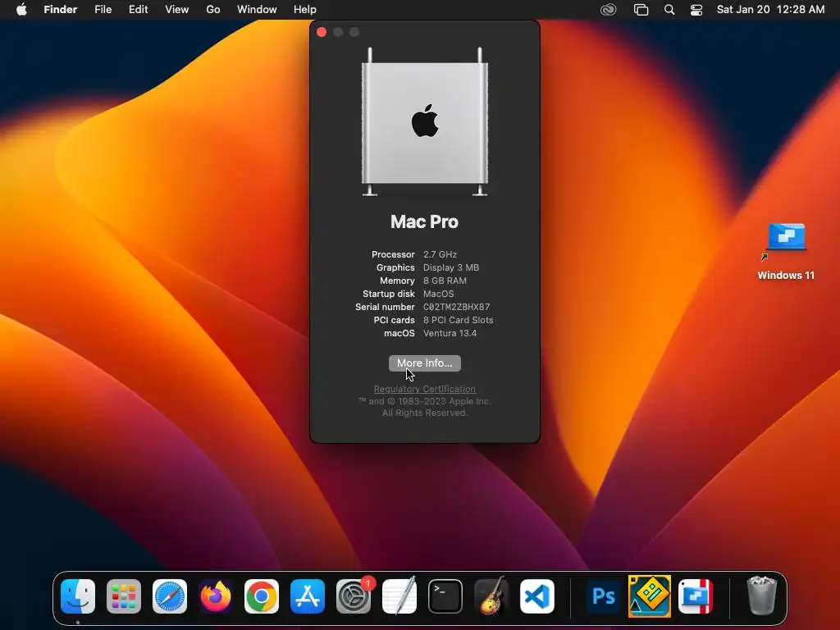Image resolution: width=840 pixels, height=630 pixels.
Task: Open Launchpad in the dock
Action: (124, 596)
